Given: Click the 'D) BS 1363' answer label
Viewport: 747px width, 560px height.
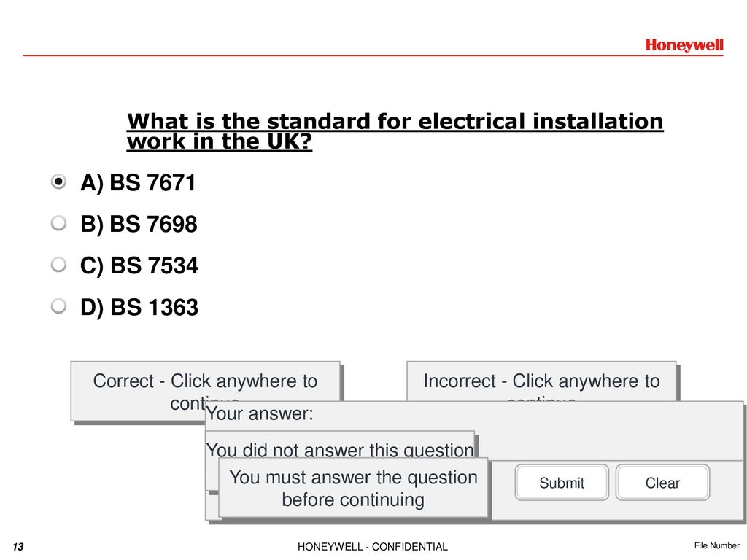Looking at the screenshot, I should (x=139, y=307).
